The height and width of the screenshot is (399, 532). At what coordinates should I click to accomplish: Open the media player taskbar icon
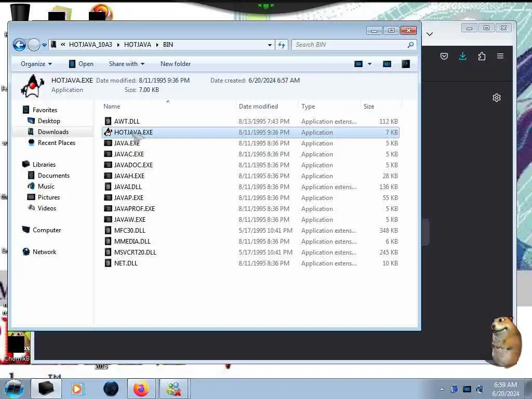(x=77, y=389)
